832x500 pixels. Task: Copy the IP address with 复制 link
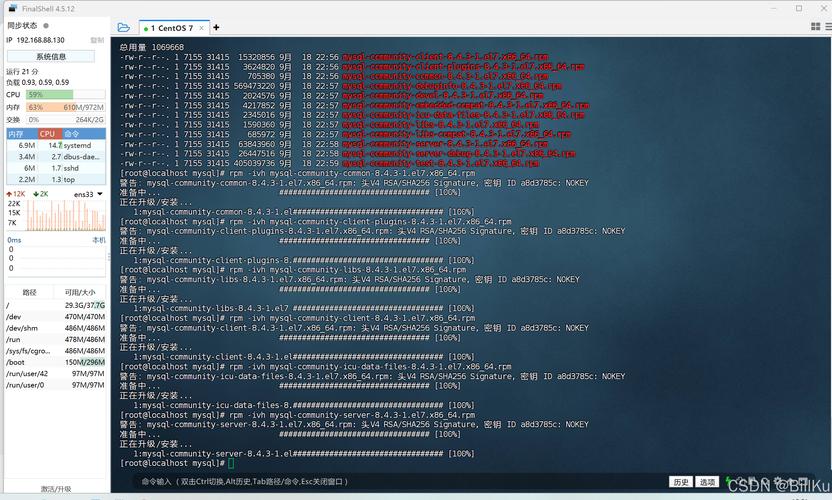pos(96,40)
